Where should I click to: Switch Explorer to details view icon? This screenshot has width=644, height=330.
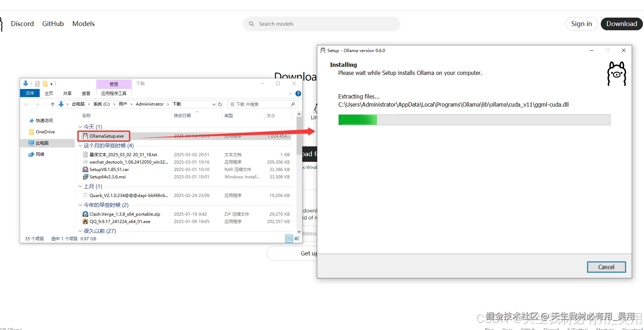click(x=290, y=239)
